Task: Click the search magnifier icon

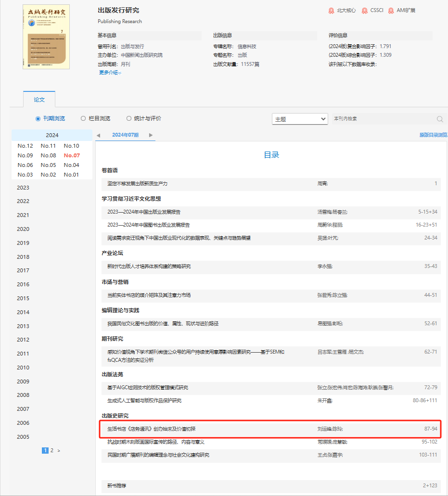Action: point(439,119)
